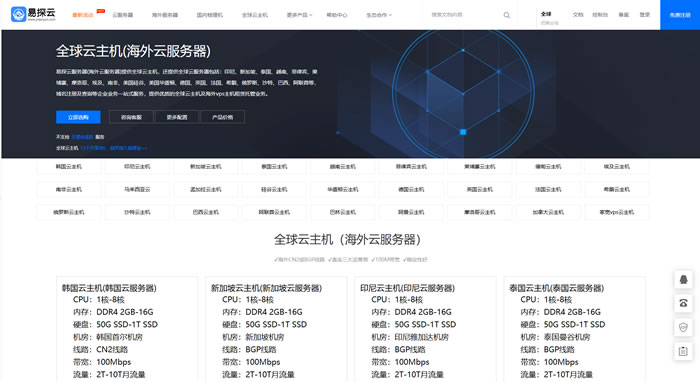This screenshot has height=382, width=700.
Task: Select the 菲律宾云主机 region tab
Action: 411,166
